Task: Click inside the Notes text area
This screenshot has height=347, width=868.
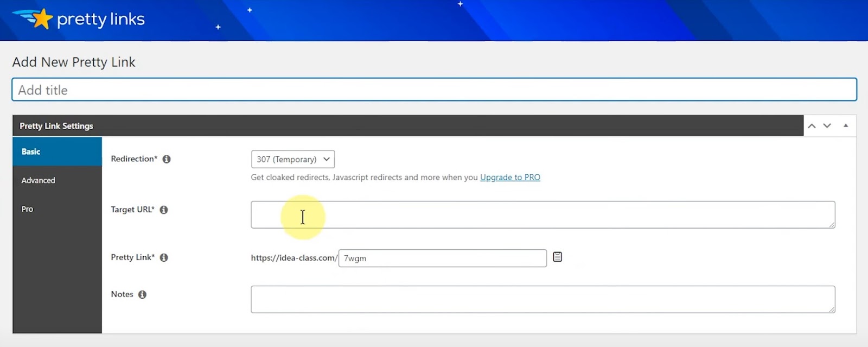Action: (x=542, y=299)
